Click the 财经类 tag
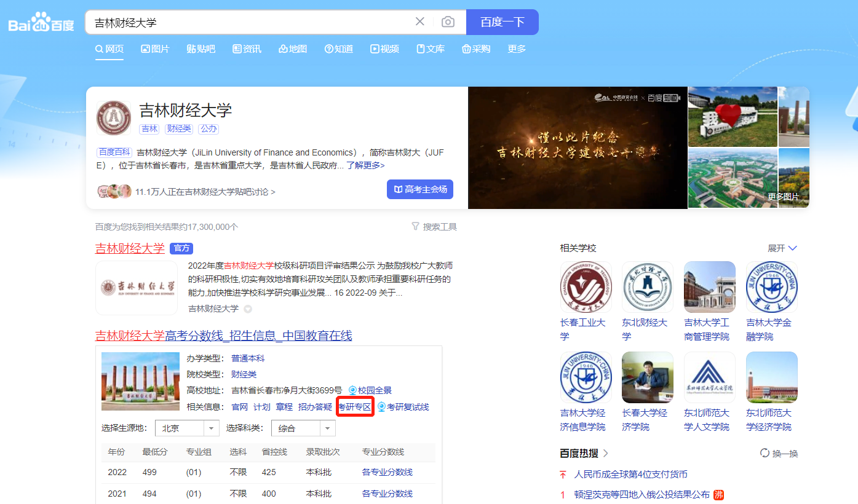 click(179, 129)
